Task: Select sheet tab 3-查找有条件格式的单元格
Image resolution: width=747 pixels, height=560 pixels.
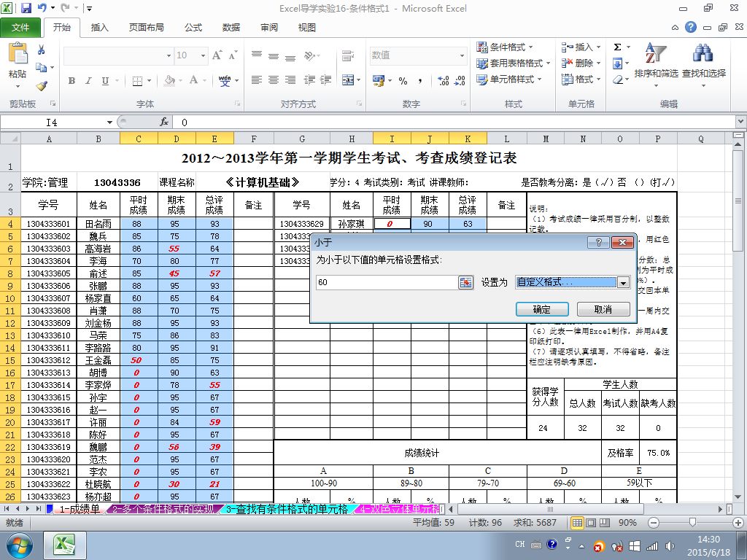Action: (286, 509)
